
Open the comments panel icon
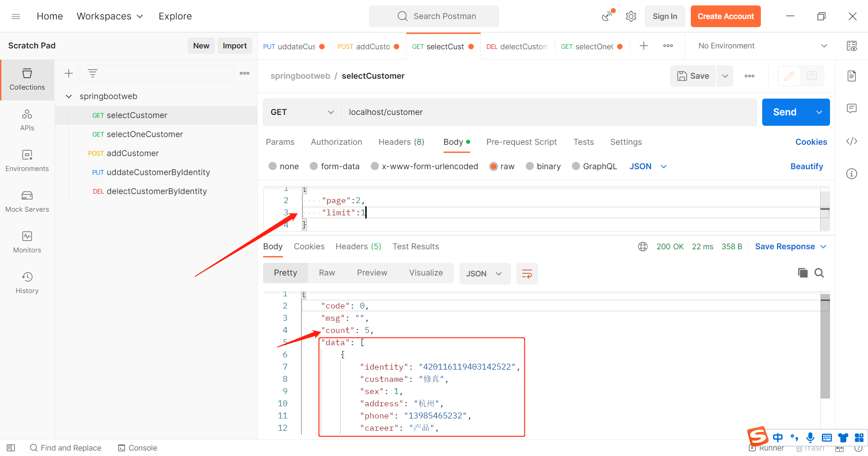(852, 109)
